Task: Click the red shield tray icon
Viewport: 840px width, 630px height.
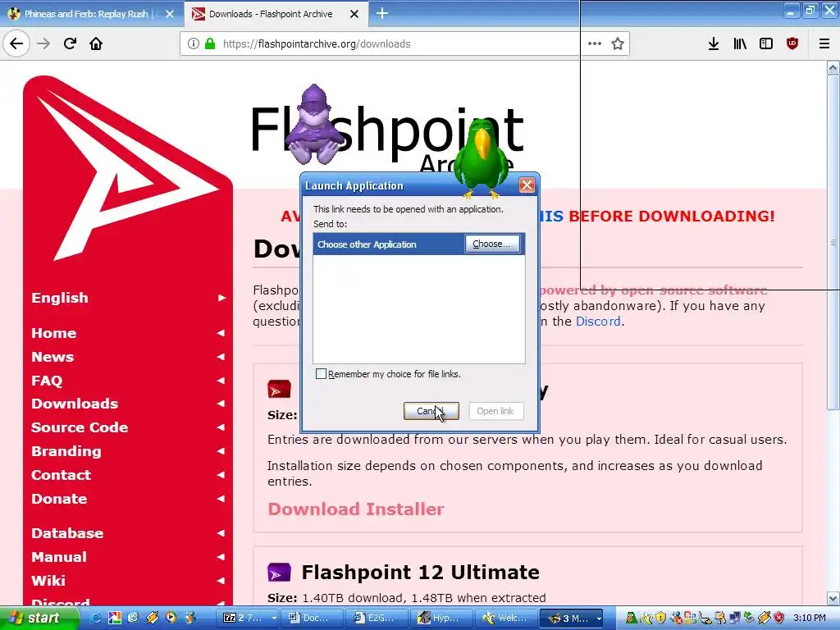Action: click(779, 618)
